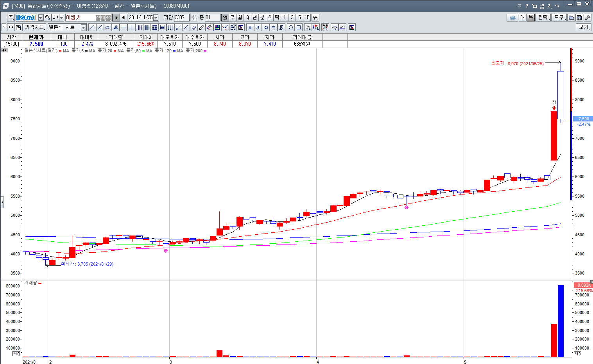Screen dimensions: 593x364
Task: Click the stock code input 123570
Action: point(26,18)
